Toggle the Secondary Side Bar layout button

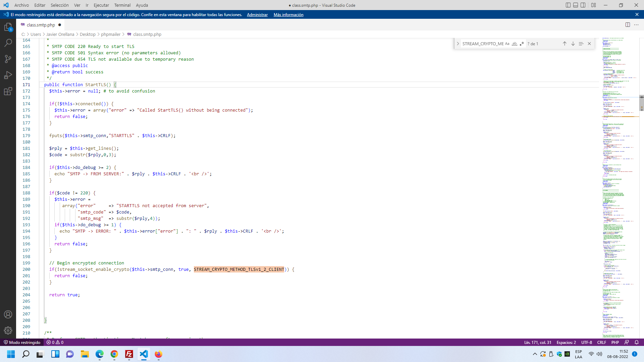tap(583, 5)
